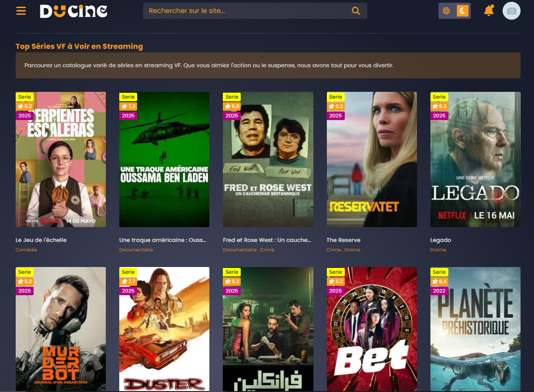Open Fred et Rose West poster

coord(268,159)
